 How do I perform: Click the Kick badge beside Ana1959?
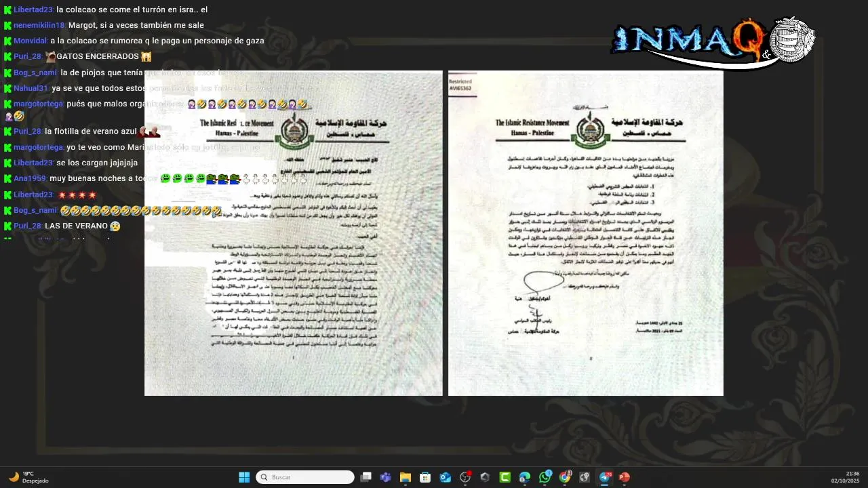[7, 179]
